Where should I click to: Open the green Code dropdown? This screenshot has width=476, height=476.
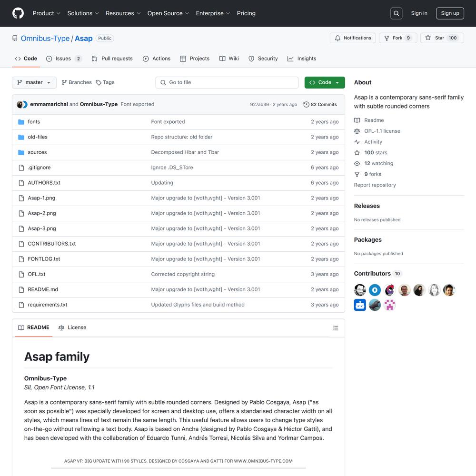point(325,82)
